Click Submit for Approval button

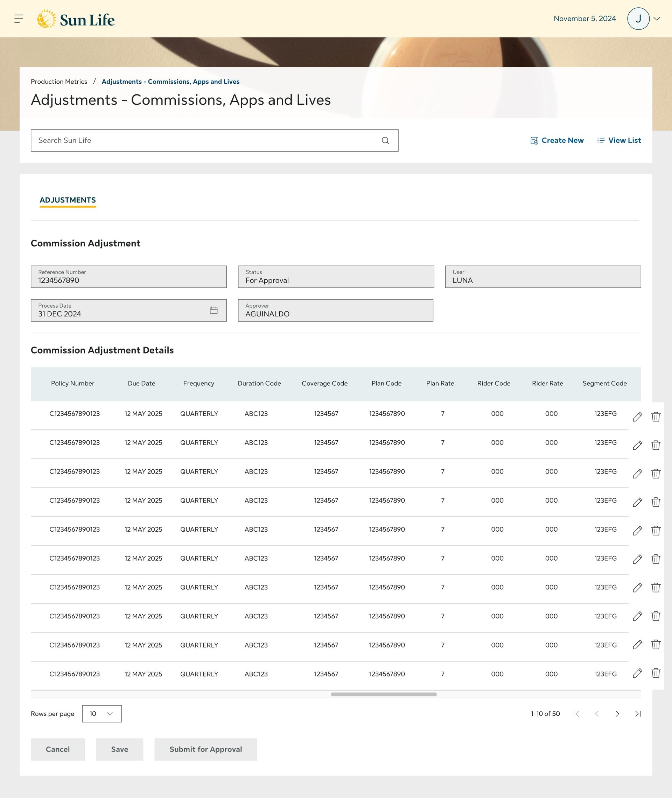pyautogui.click(x=206, y=749)
